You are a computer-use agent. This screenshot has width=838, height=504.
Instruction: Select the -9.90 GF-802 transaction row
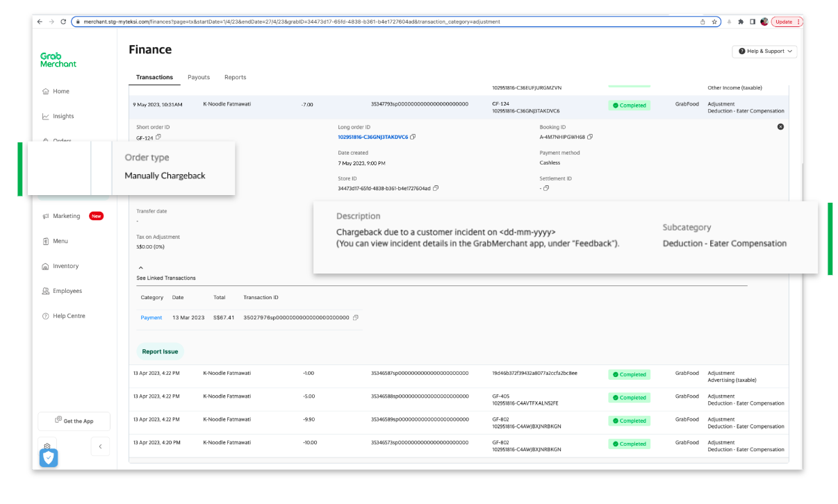tap(459, 422)
